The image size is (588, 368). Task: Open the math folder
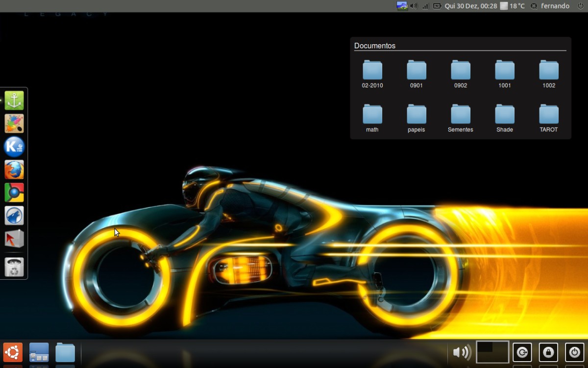pyautogui.click(x=372, y=118)
